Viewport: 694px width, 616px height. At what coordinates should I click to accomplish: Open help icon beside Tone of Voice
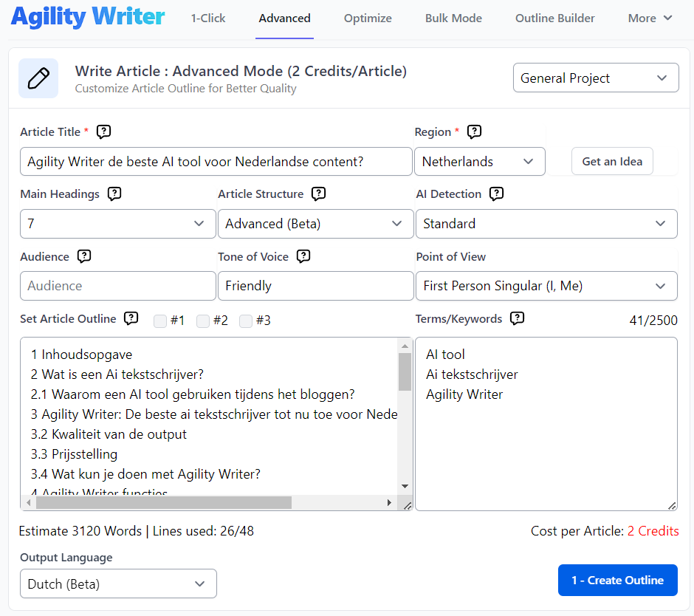tap(303, 256)
